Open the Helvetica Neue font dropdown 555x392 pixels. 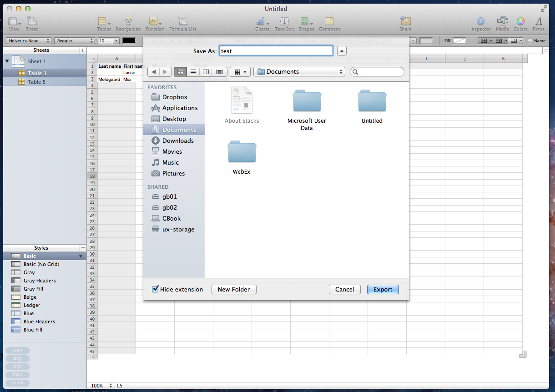click(x=28, y=41)
